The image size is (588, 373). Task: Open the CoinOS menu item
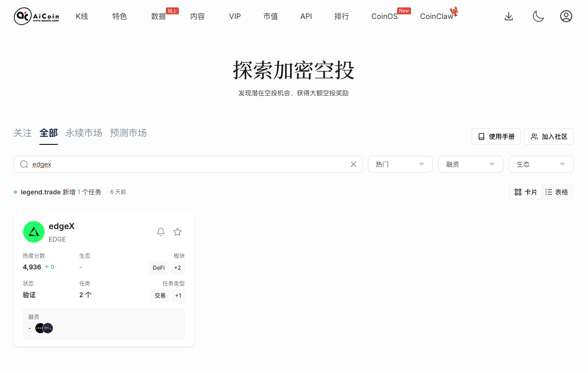point(384,17)
